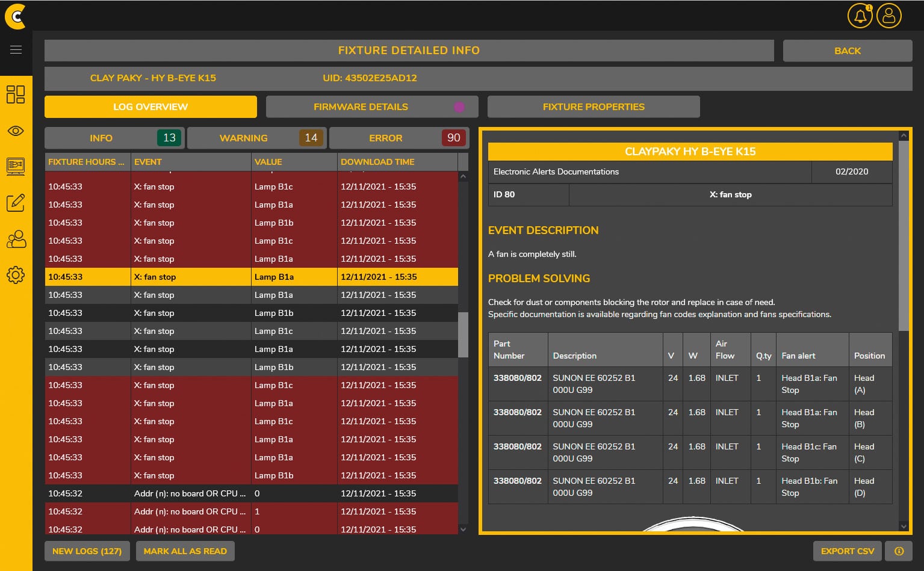Screen dimensions: 924x571
Task: Click Mark All As Read
Action: [x=185, y=551]
